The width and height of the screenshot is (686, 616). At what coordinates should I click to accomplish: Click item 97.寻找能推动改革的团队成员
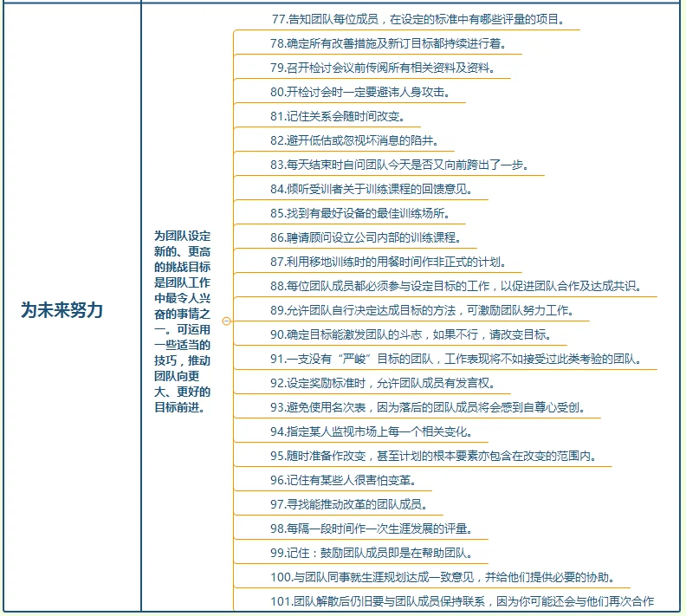point(349,504)
